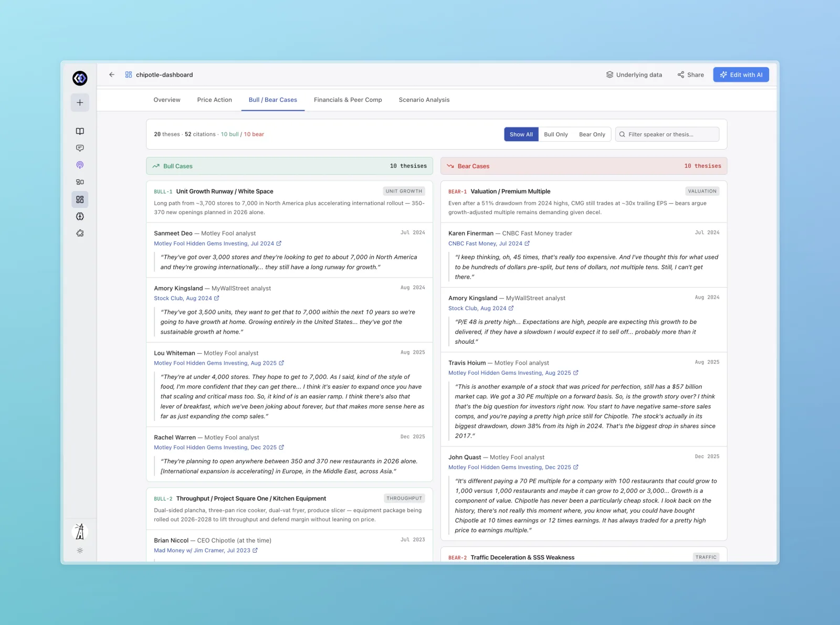Viewport: 840px width, 625px height.
Task: Click the app logo in the sidebar
Action: (x=80, y=78)
